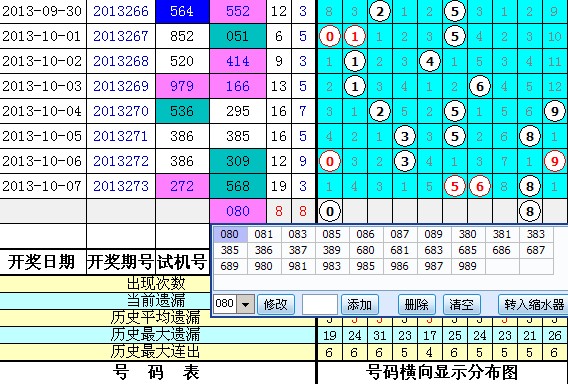Click the pink 080 prediction cell
The image size is (568, 384).
point(238,211)
